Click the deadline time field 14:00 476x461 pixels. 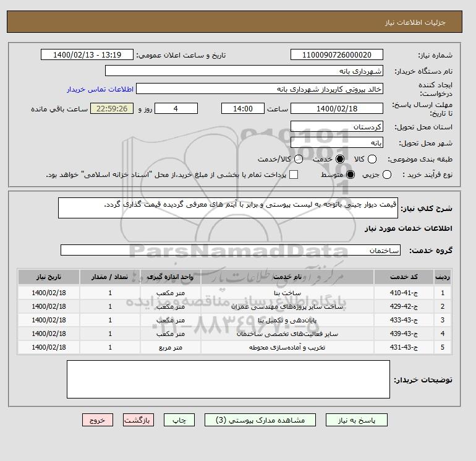pos(242,108)
